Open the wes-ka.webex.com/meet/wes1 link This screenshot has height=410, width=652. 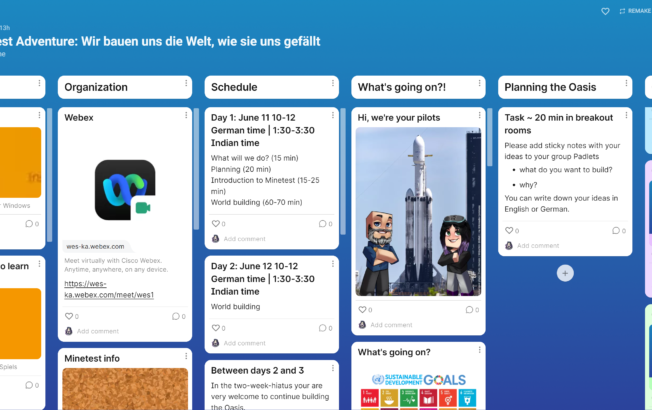[x=109, y=289]
